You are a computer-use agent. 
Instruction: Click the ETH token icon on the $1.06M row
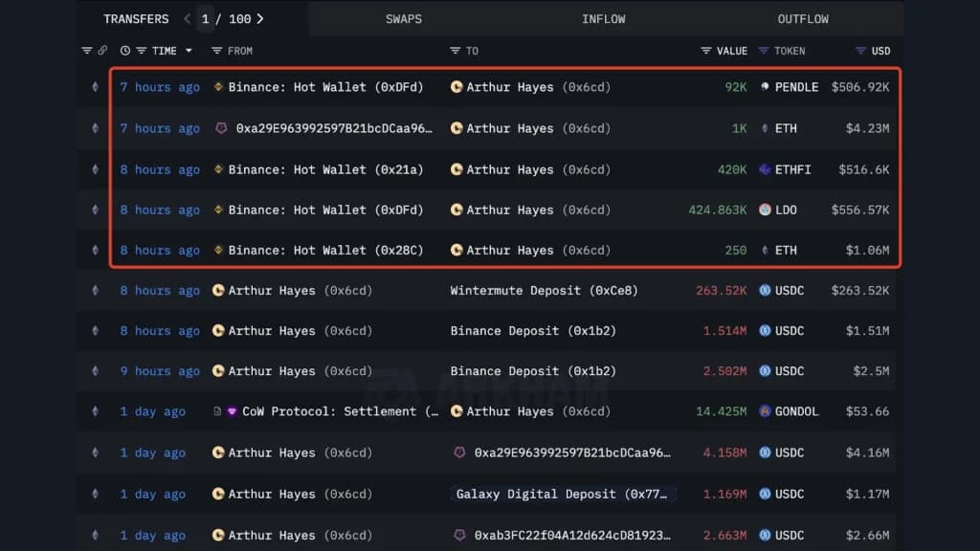(765, 250)
